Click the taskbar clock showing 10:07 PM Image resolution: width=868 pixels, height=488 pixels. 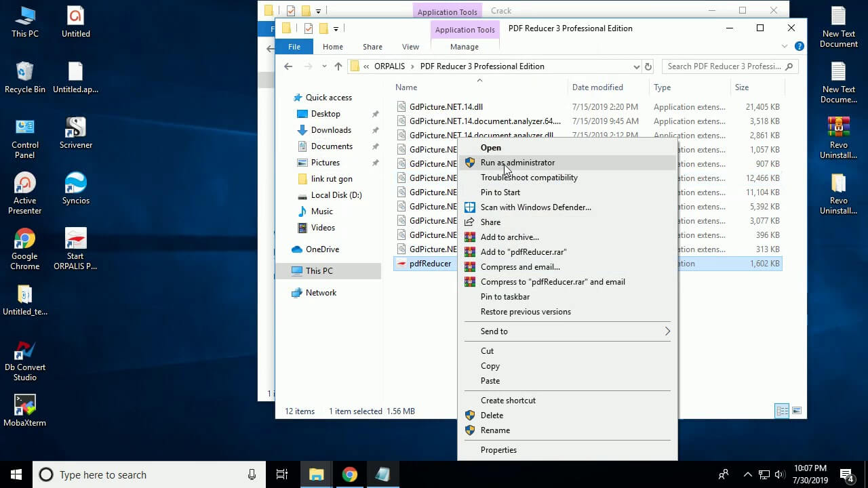[x=810, y=474]
